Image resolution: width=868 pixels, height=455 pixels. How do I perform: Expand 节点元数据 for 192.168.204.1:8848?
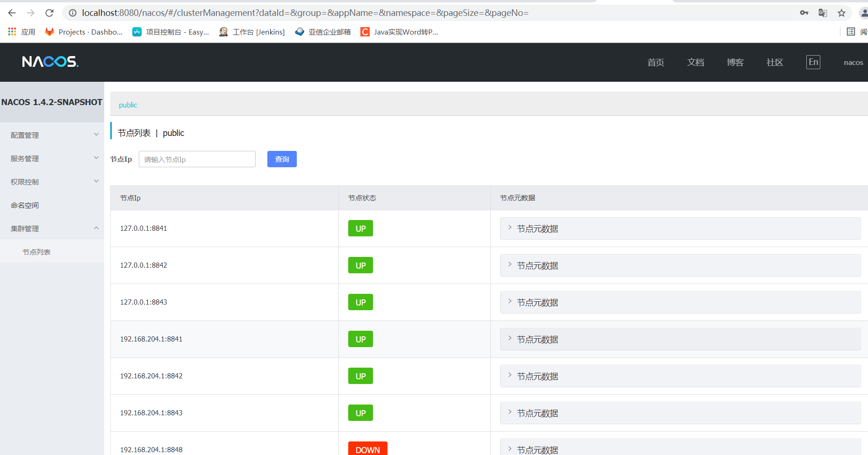tap(681, 448)
